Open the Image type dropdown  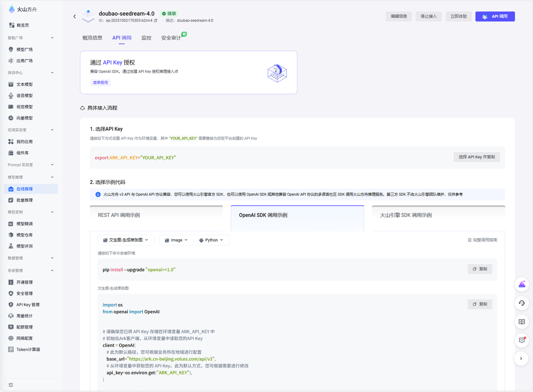(x=177, y=240)
